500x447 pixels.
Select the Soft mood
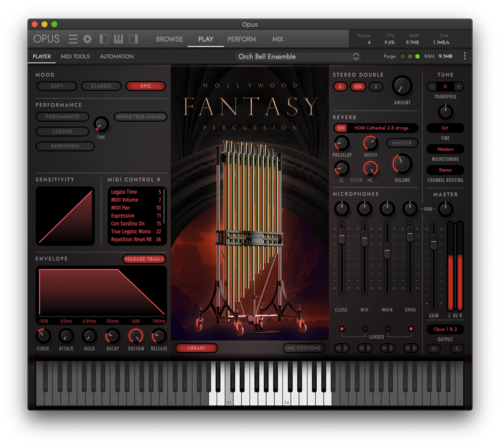coord(57,86)
